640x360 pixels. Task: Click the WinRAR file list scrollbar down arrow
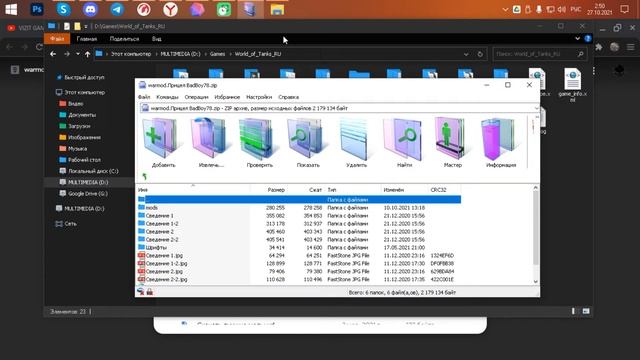coord(536,282)
